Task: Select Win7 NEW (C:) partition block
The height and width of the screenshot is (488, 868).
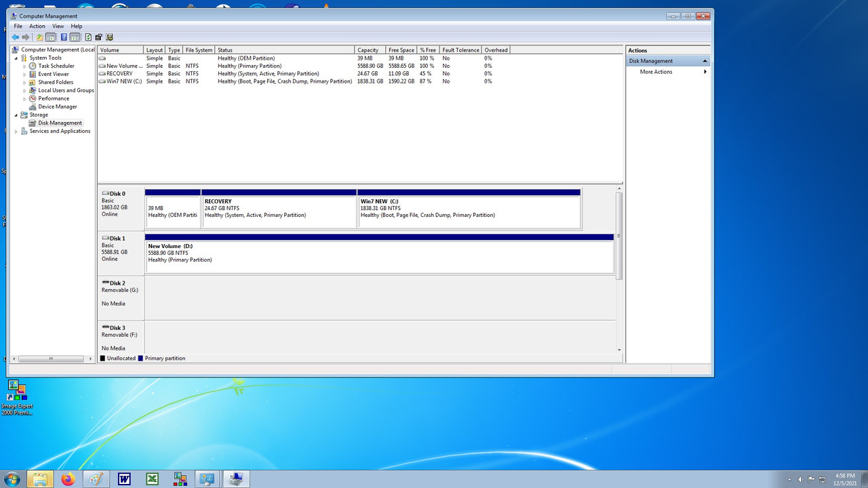Action: (x=469, y=209)
